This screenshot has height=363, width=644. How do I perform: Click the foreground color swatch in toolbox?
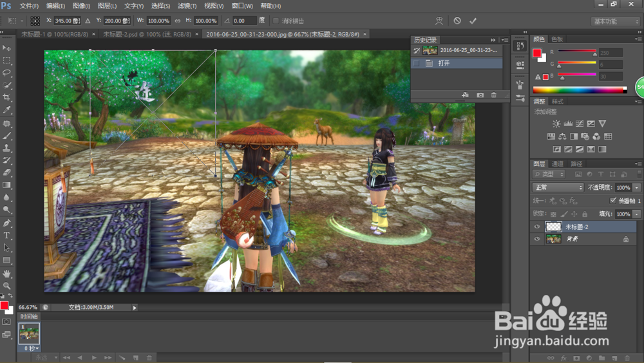pyautogui.click(x=4, y=305)
